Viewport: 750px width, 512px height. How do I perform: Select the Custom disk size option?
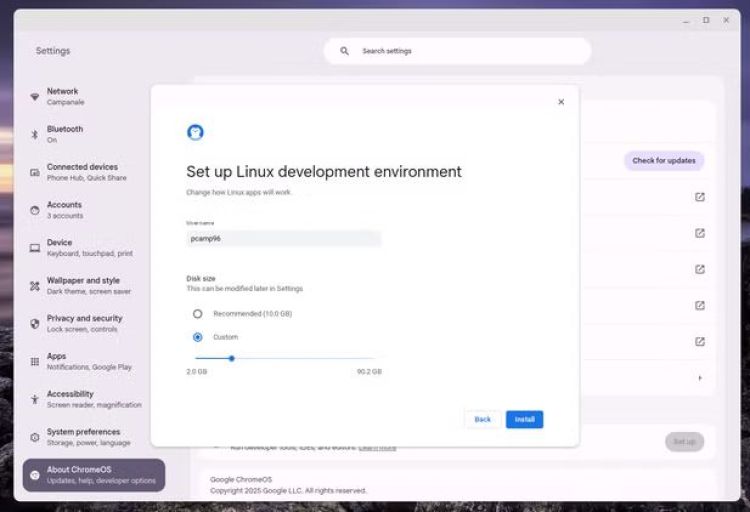point(198,337)
